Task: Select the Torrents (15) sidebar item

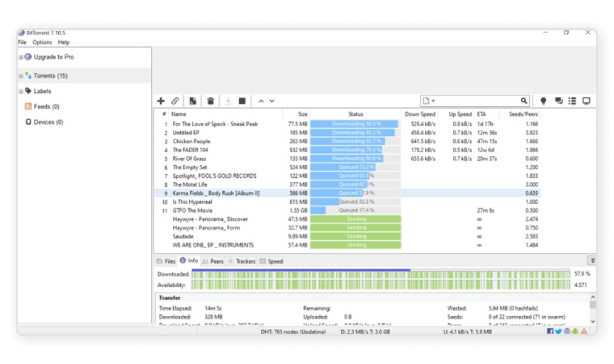Action: tap(84, 76)
